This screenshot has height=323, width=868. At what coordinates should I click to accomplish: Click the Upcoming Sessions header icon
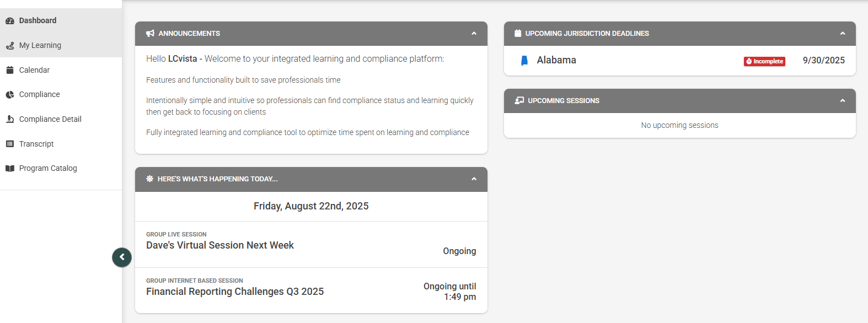click(519, 101)
